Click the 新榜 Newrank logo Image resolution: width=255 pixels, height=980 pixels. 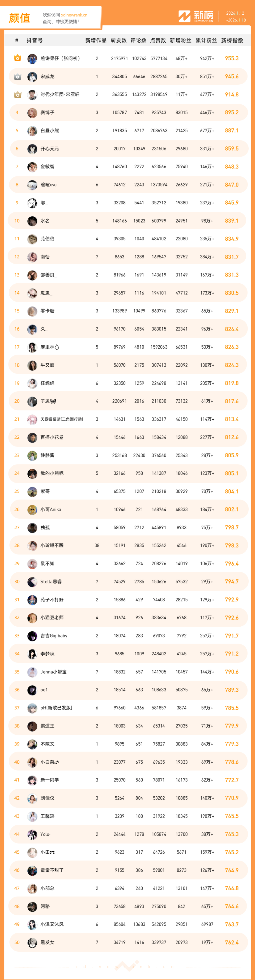pyautogui.click(x=196, y=16)
